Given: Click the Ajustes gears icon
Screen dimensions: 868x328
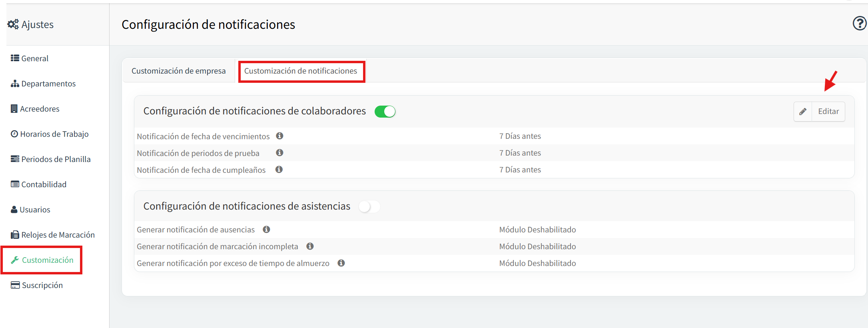Looking at the screenshot, I should pyautogui.click(x=13, y=24).
